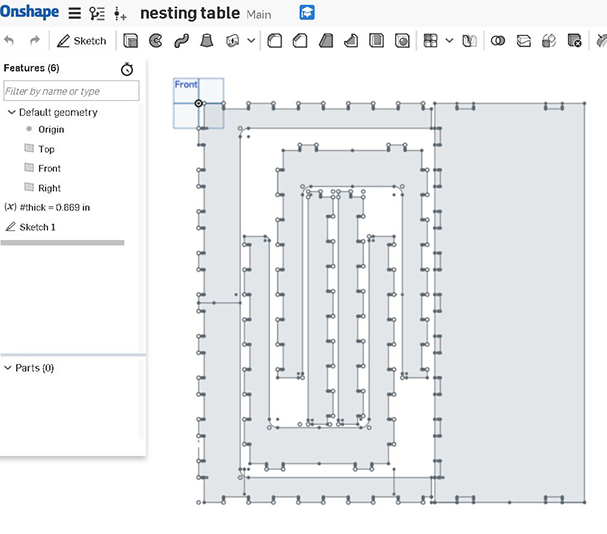Open versions and history graph
The image size is (607, 534).
pos(97,14)
